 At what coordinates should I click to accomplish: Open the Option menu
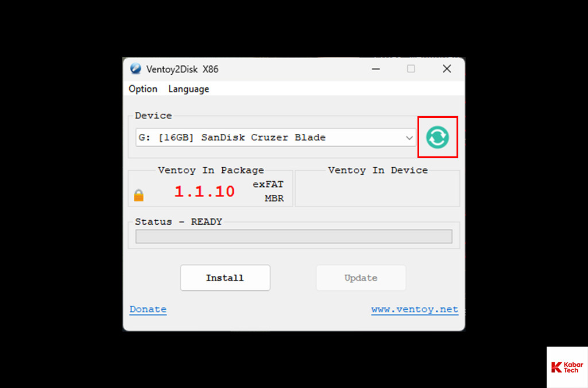click(143, 89)
